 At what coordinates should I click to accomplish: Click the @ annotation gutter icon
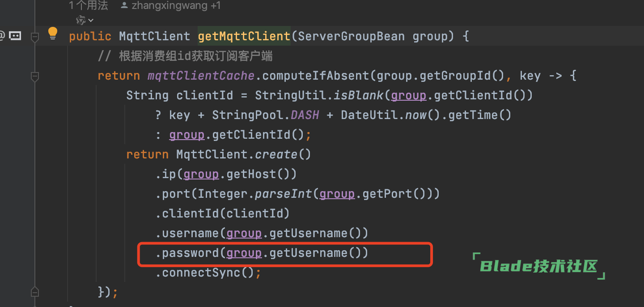point(2,36)
